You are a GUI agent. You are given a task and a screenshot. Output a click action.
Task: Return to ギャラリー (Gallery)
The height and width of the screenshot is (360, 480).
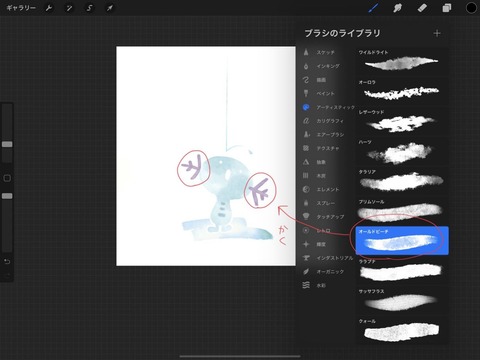tap(21, 8)
